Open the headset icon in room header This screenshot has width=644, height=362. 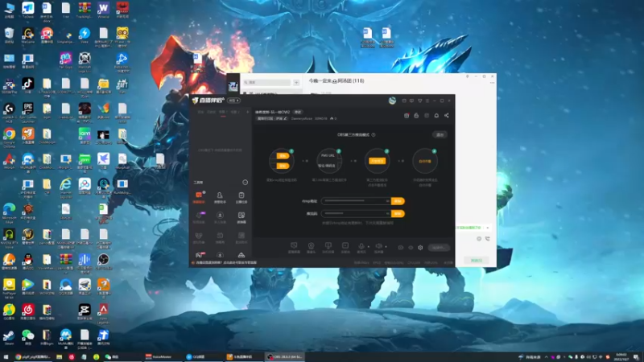[436, 116]
